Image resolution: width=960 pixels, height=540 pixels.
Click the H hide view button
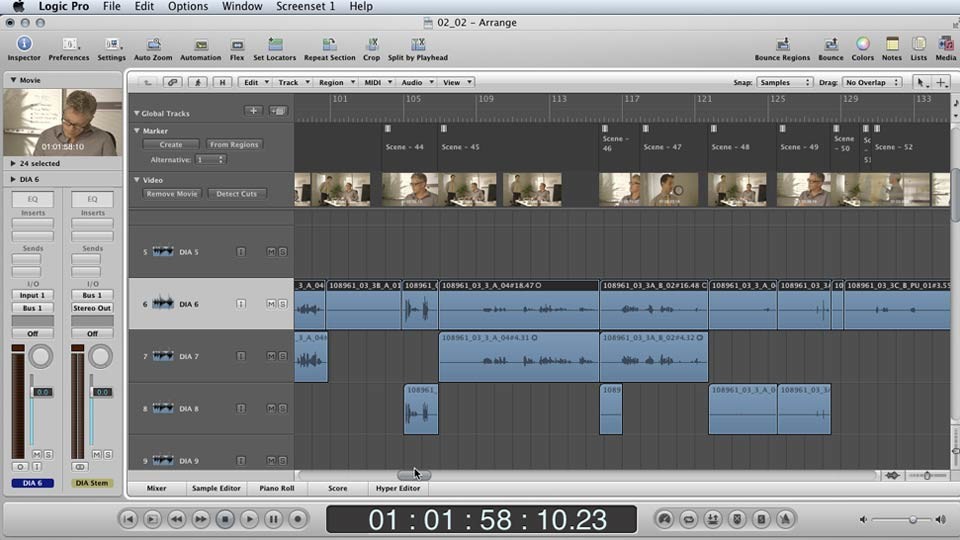222,82
